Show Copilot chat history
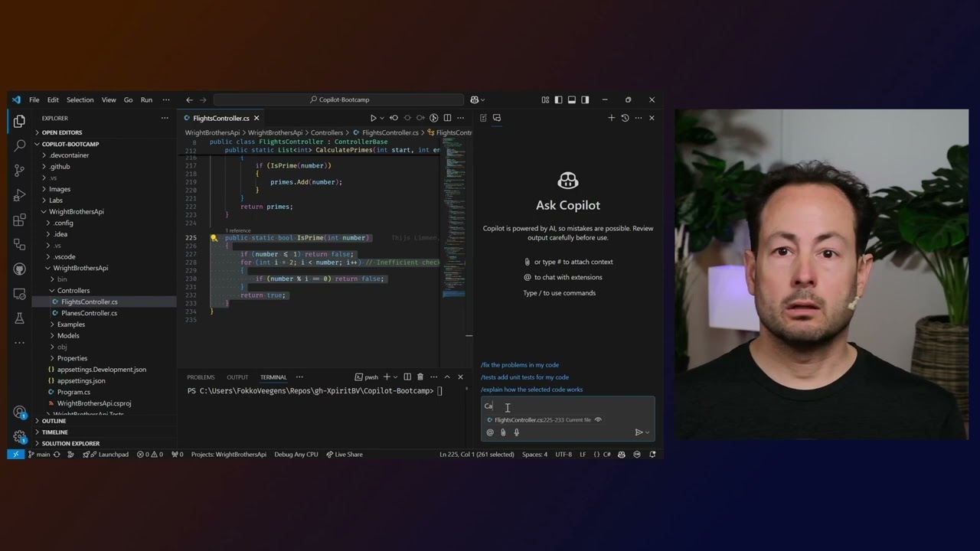980x551 pixels. pyautogui.click(x=625, y=118)
